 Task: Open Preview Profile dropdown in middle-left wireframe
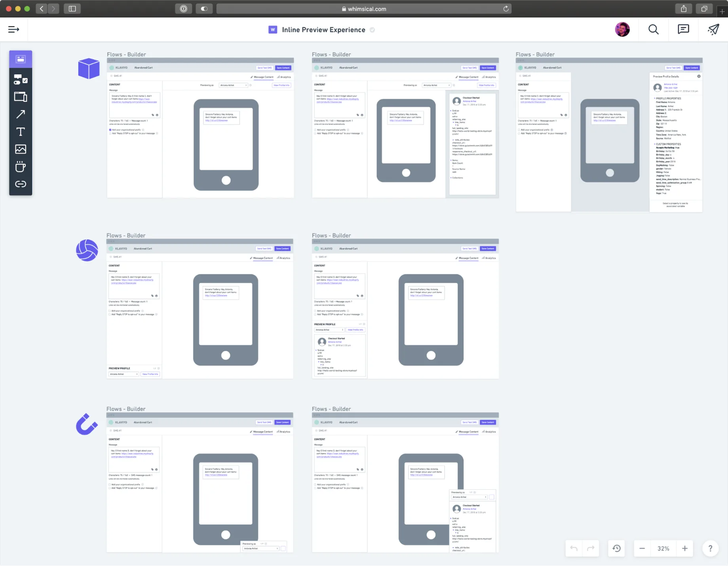tap(123, 374)
